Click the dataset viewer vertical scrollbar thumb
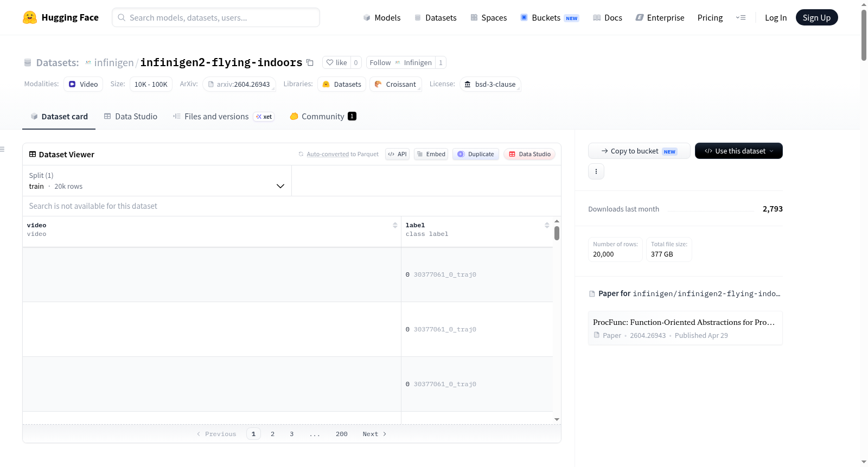868x467 pixels. pyautogui.click(x=557, y=233)
